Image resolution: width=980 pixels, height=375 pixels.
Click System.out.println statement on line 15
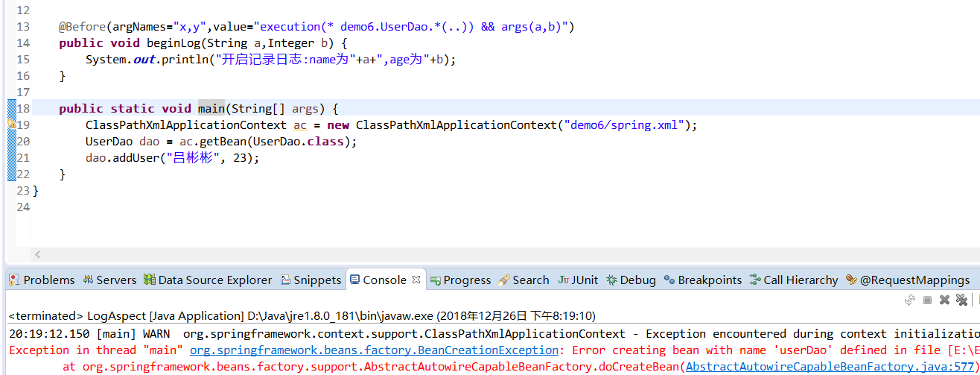point(270,60)
